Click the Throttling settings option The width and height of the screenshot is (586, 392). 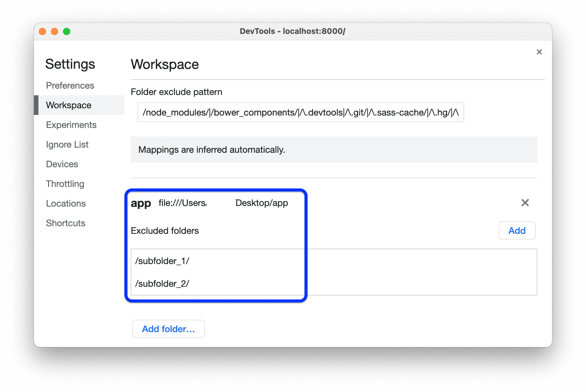click(65, 183)
